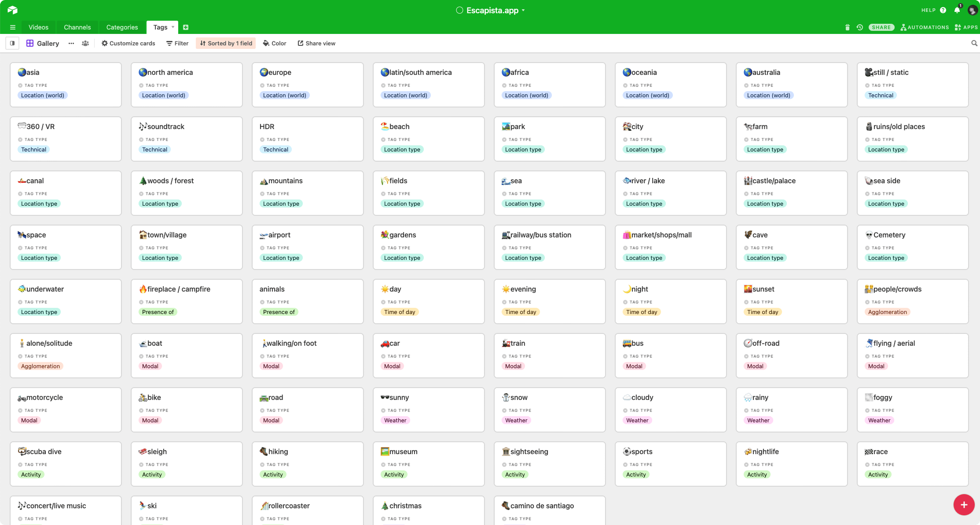This screenshot has width=980, height=525.
Task: Open the Tags tab dropdown arrow
Action: click(173, 27)
